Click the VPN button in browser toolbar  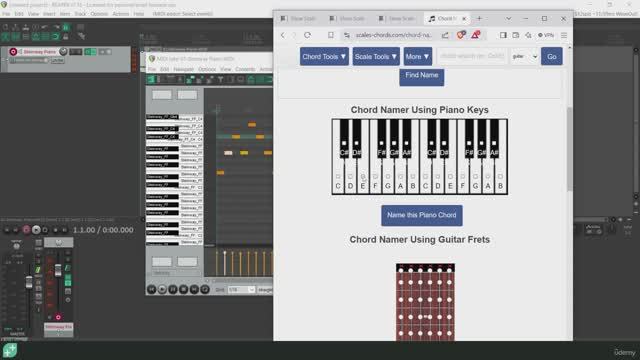(546, 35)
